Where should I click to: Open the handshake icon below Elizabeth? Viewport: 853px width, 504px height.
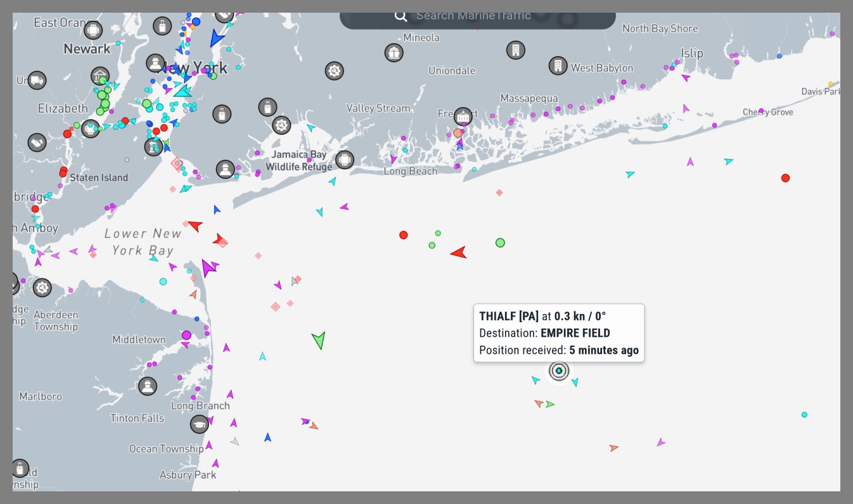pyautogui.click(x=37, y=143)
